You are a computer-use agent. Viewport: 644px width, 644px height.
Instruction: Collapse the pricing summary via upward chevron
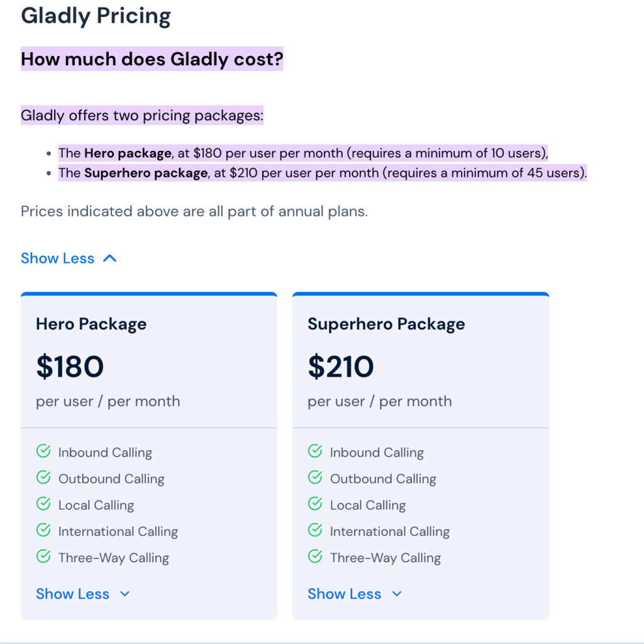(111, 258)
